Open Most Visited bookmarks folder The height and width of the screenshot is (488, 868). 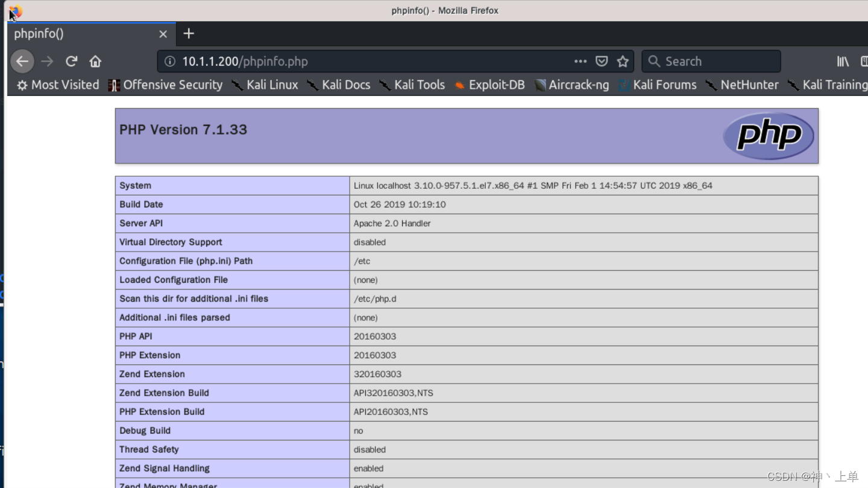click(x=58, y=85)
